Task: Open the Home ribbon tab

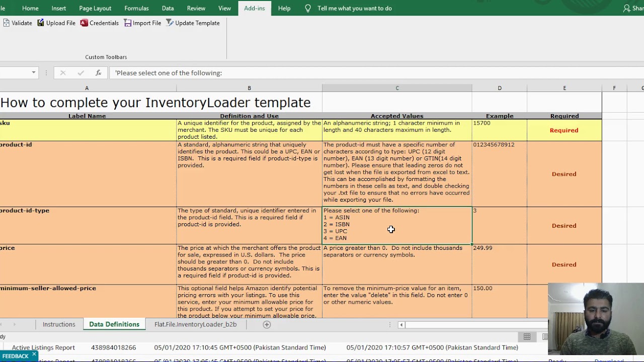Action: pyautogui.click(x=30, y=8)
